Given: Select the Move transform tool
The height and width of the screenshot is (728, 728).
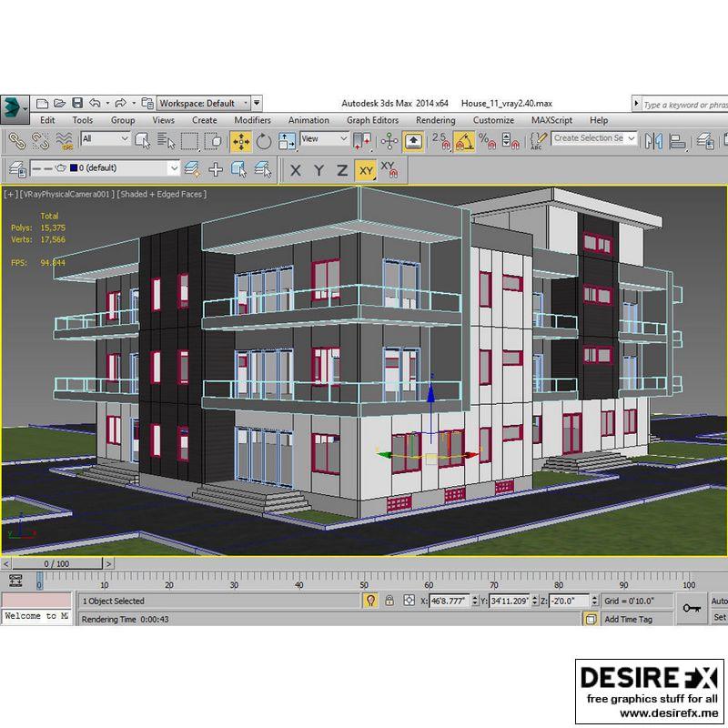Looking at the screenshot, I should click(240, 141).
